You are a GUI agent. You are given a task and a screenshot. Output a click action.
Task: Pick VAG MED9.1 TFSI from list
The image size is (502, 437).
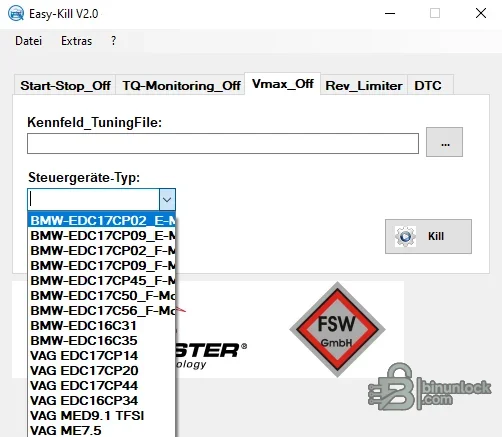[x=102, y=416]
